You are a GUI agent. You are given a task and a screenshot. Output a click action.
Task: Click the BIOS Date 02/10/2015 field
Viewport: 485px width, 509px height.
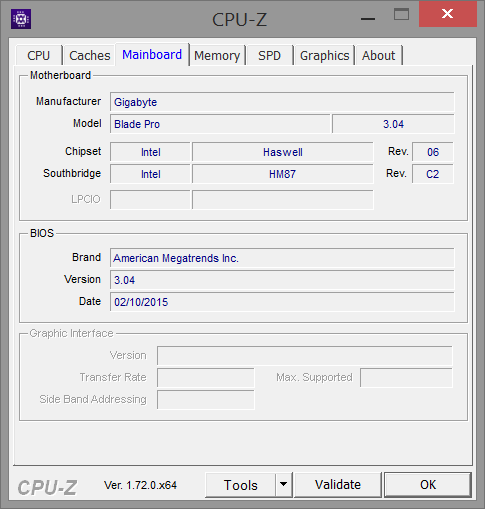point(282,302)
